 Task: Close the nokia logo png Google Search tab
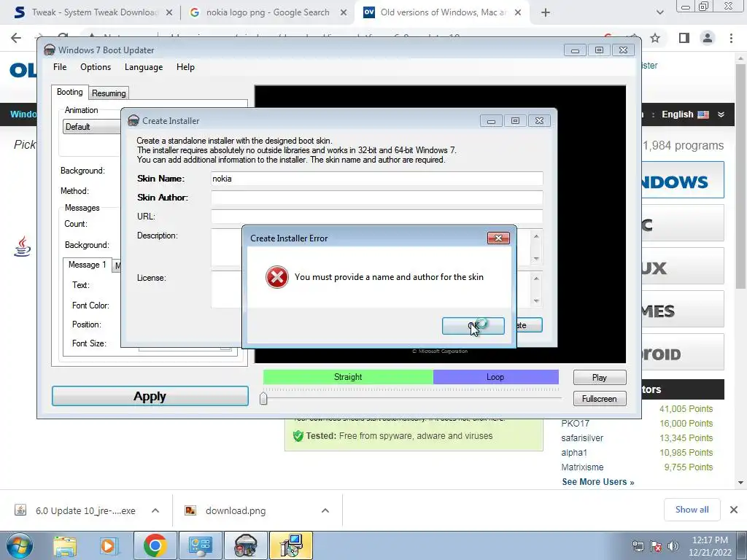click(344, 13)
